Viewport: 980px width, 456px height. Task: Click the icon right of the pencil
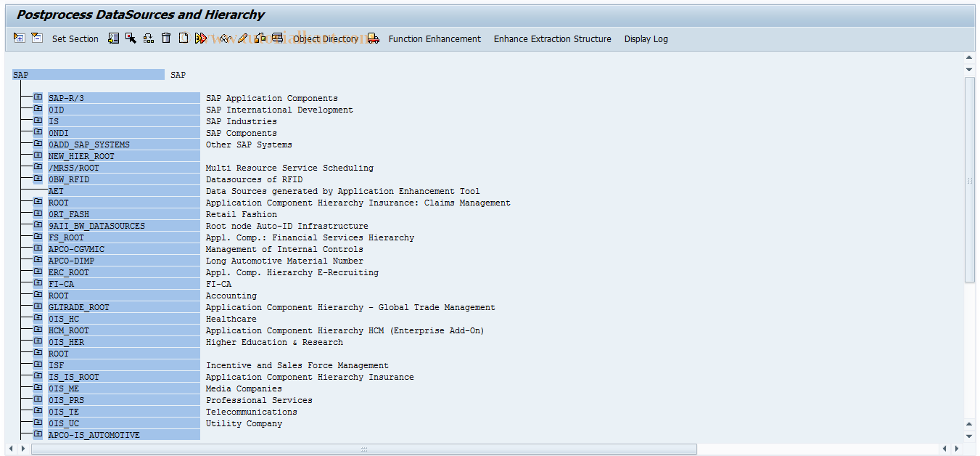tap(260, 38)
